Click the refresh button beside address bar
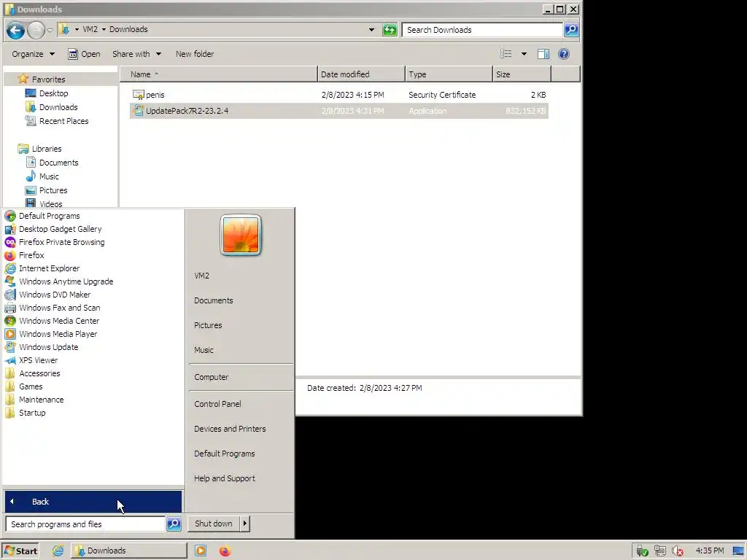 coord(390,30)
